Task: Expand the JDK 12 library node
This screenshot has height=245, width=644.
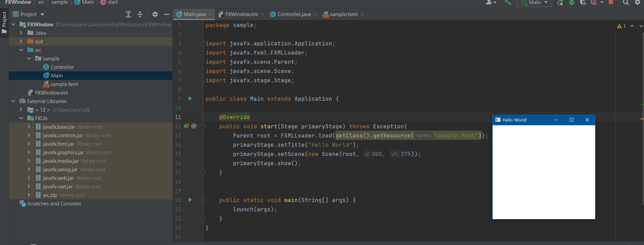Action: (21, 110)
